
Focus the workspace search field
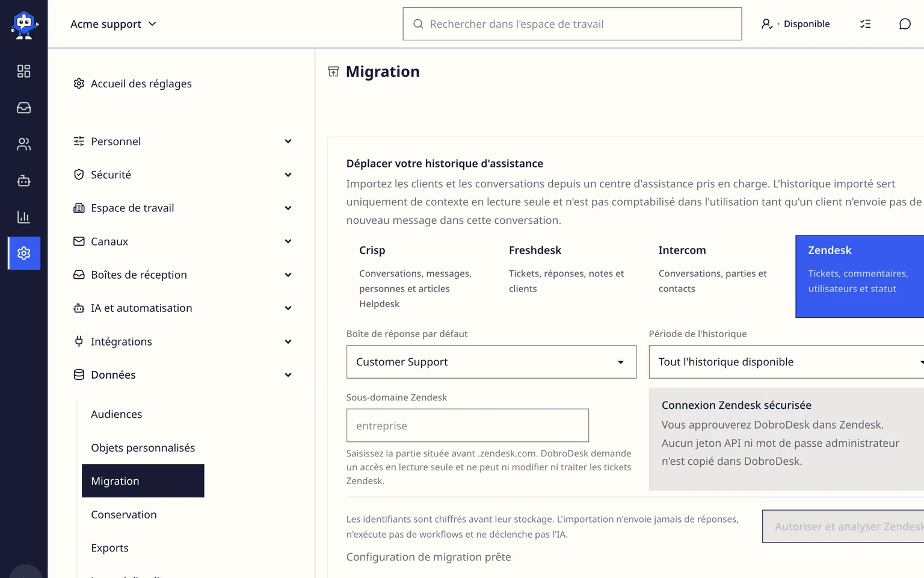tap(572, 24)
